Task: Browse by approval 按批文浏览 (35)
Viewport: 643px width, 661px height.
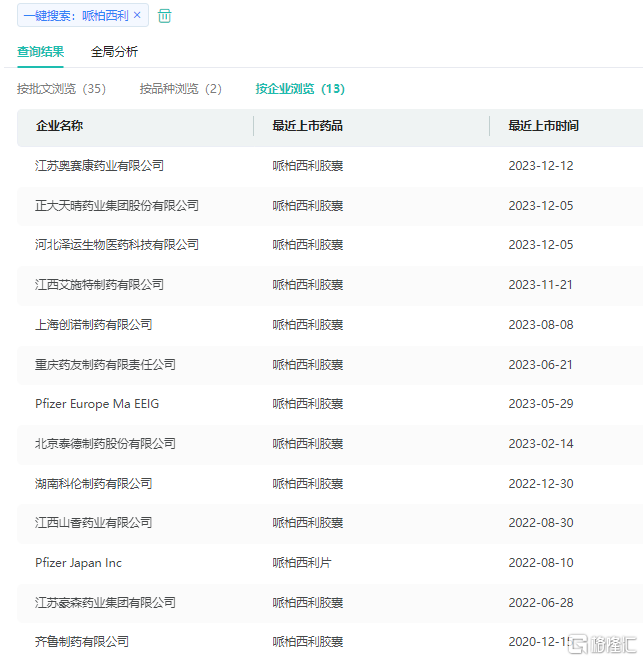Action: (62, 89)
